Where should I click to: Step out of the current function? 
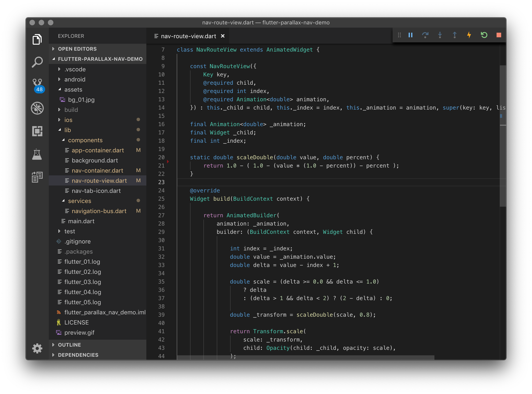click(x=454, y=35)
